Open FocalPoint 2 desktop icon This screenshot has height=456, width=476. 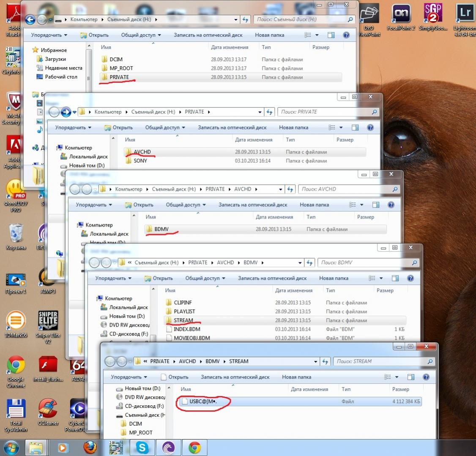click(401, 15)
